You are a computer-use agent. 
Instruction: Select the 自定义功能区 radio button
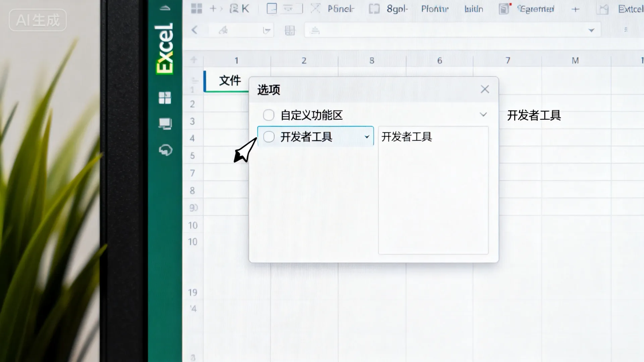tap(269, 115)
